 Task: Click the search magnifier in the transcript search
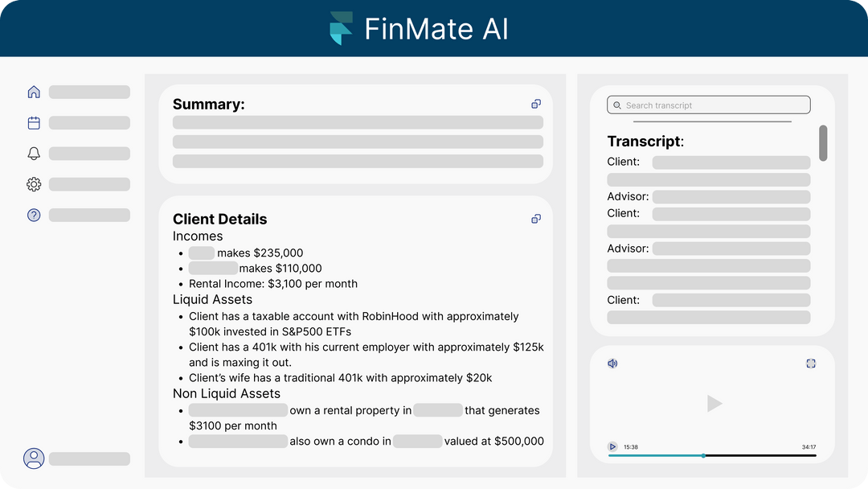[616, 105]
